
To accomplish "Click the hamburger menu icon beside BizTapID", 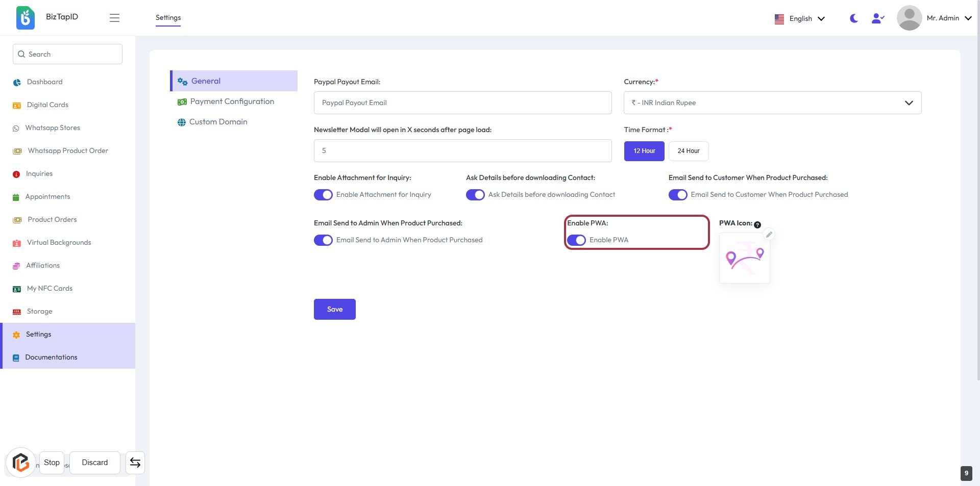I will 114,18.
